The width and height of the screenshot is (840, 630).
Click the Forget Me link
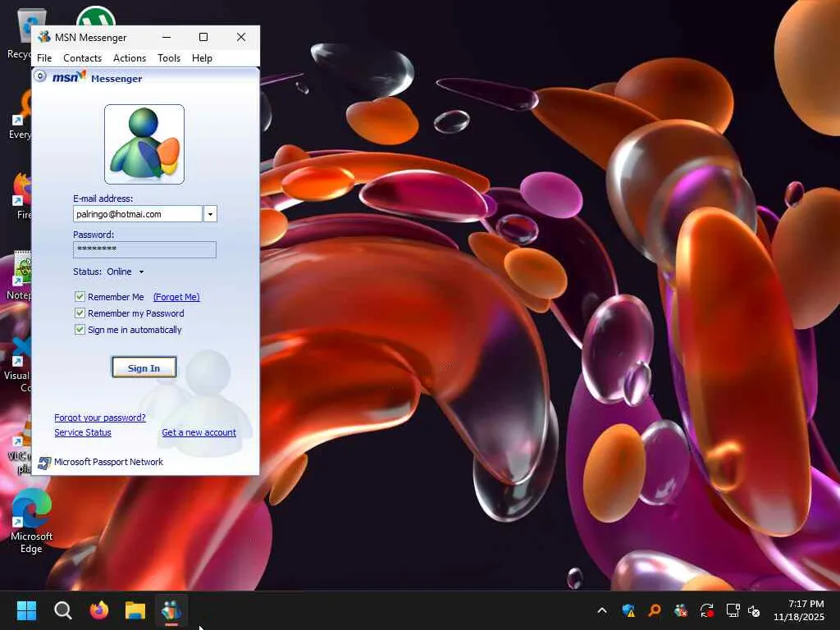176,297
